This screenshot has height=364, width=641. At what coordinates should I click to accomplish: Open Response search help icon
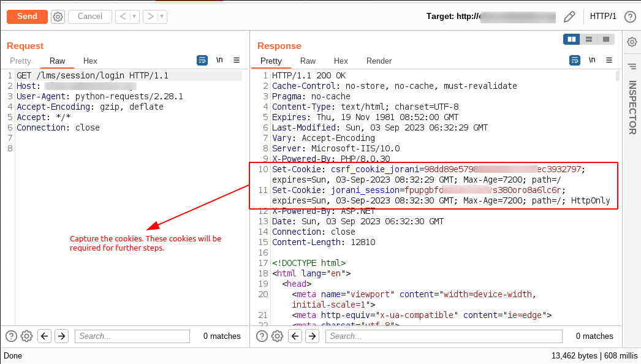coord(262,336)
